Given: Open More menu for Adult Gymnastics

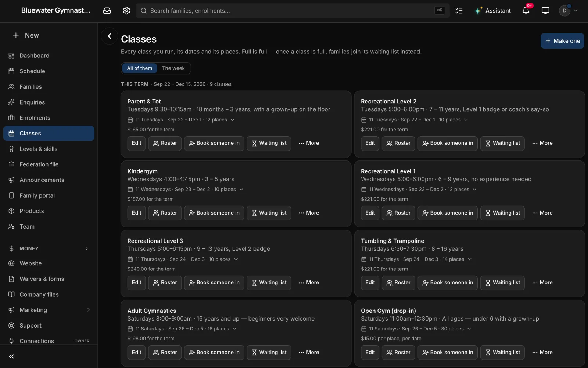Looking at the screenshot, I should pyautogui.click(x=309, y=353).
